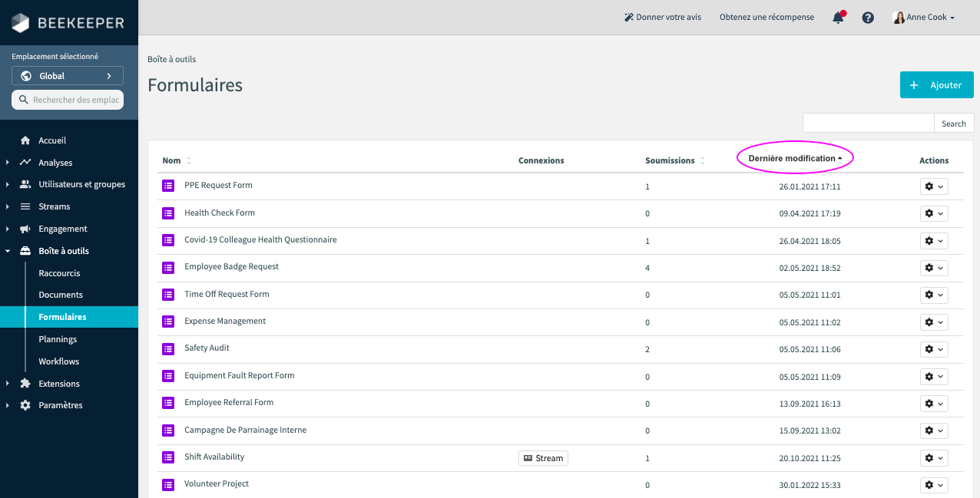Open Employee Referral Form entry
Viewport: 980px width, 498px height.
(x=229, y=402)
